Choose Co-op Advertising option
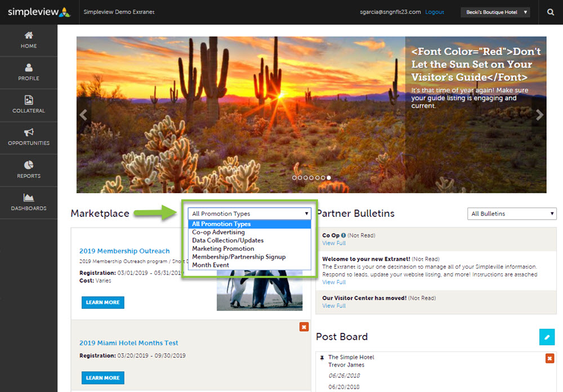Viewport: 563px width, 392px height. click(249, 232)
